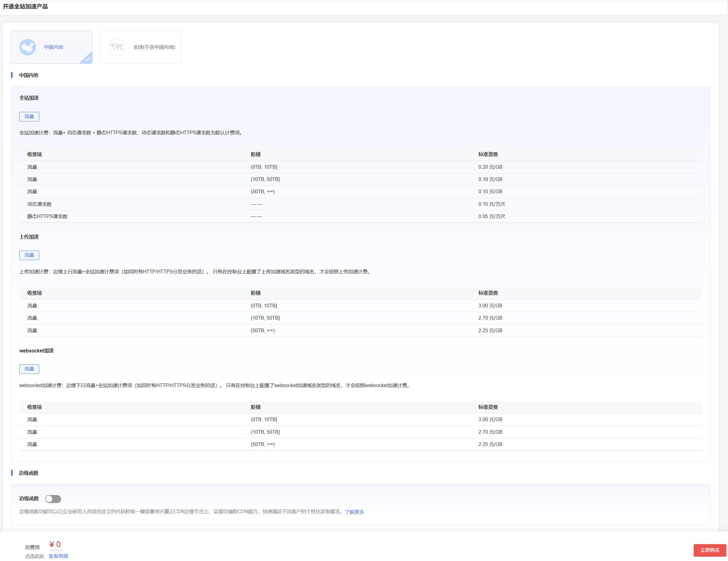Select 流量 billing tag under websocket加速
Image resolution: width=728 pixels, height=561 pixels.
pos(29,369)
